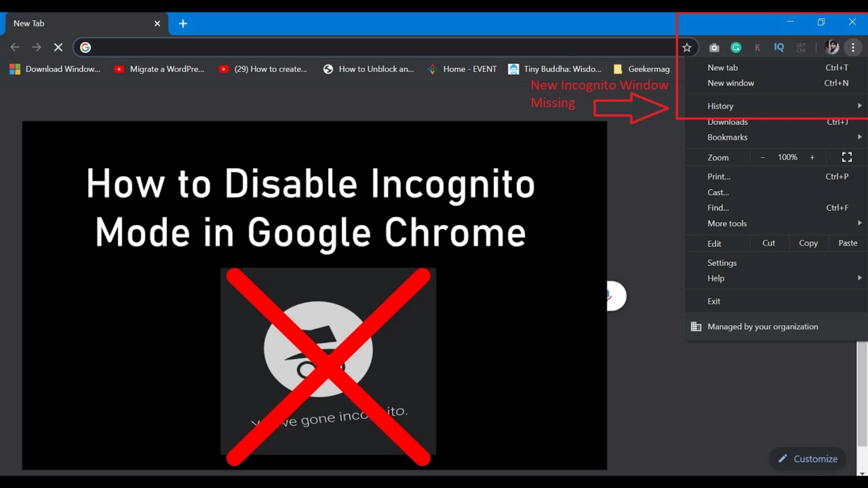This screenshot has width=868, height=488.
Task: Click the building icon beside Managed by organization
Action: [696, 327]
